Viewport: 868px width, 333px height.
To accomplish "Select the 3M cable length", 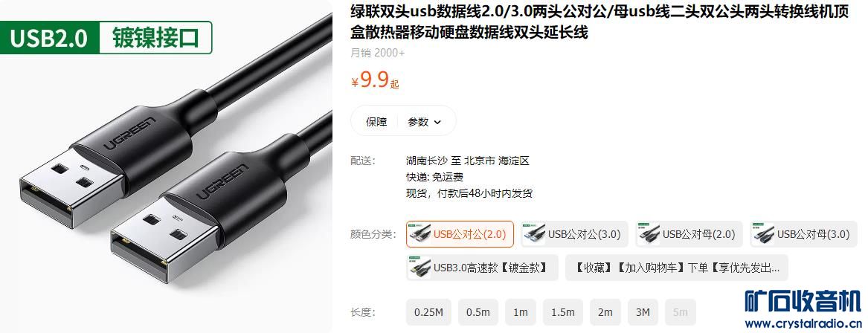I will (x=643, y=312).
